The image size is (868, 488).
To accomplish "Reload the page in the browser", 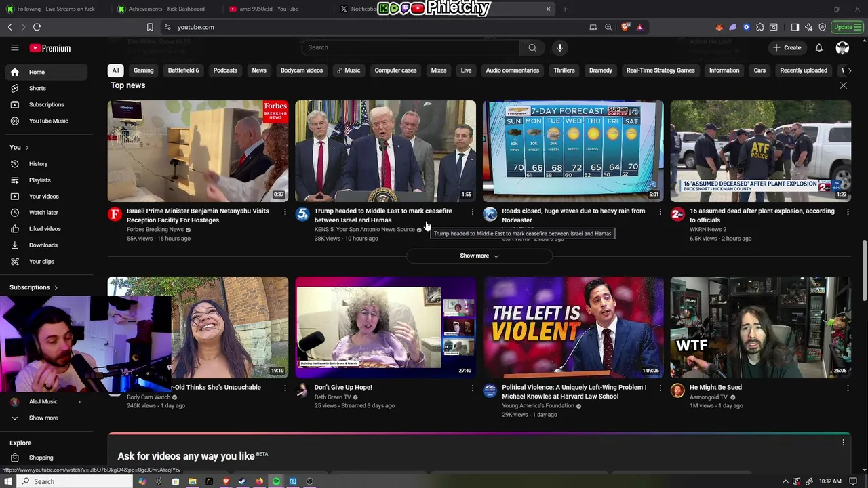I will 37,27.
